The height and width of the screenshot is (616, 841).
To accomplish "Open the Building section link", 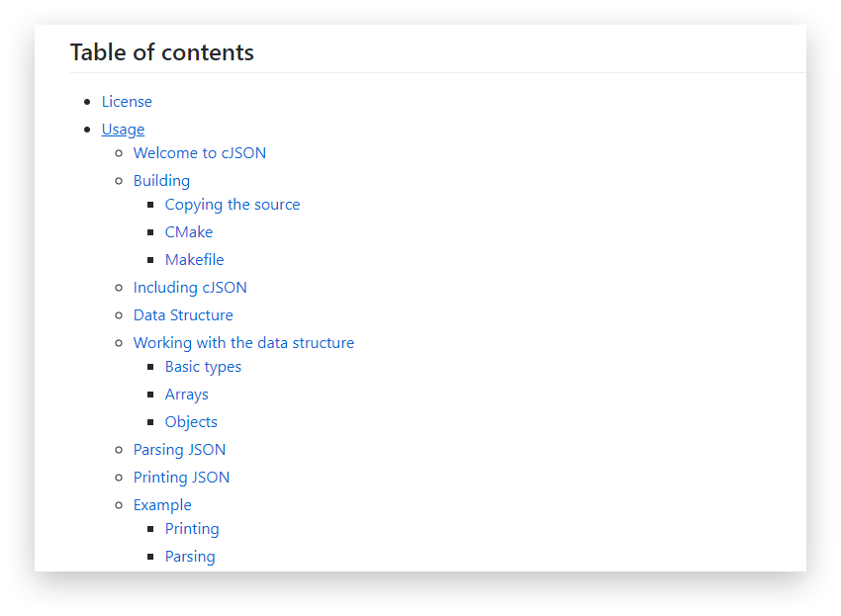I will (161, 181).
